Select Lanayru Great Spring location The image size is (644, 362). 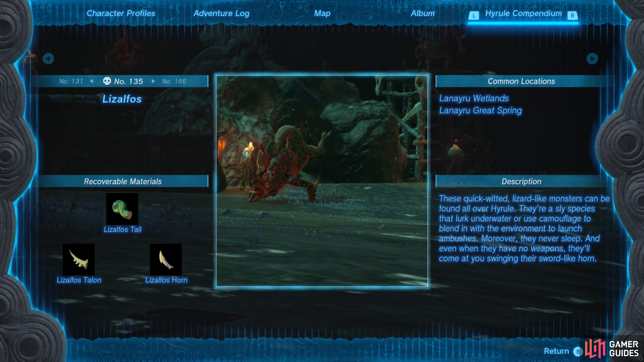[x=480, y=110]
